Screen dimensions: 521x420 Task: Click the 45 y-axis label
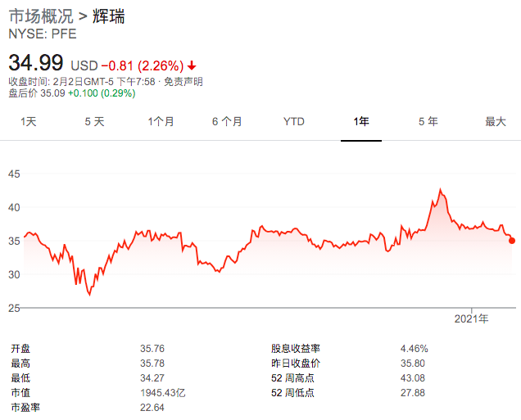[14, 174]
